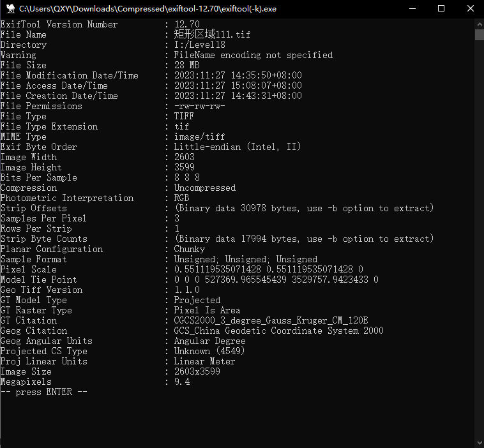Click the Exif Byte Order Little-endian value
Image resolution: width=484 pixels, height=448 pixels.
(238, 147)
